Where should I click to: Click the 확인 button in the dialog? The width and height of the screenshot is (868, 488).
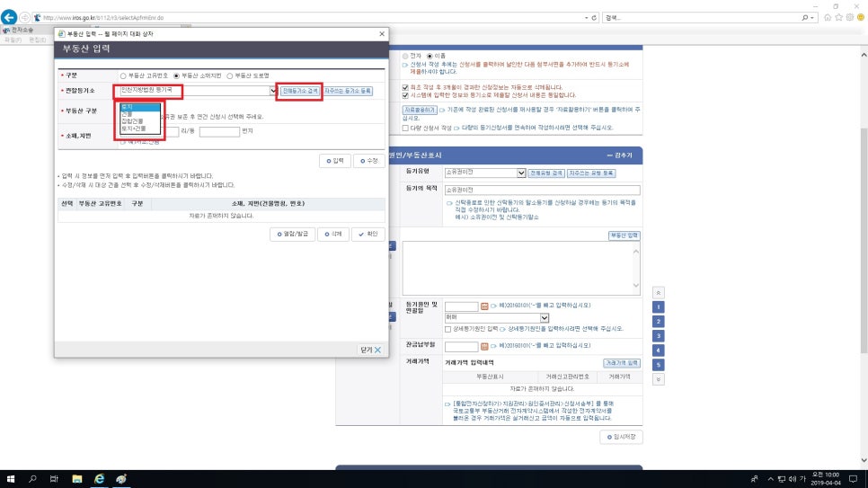pos(368,235)
